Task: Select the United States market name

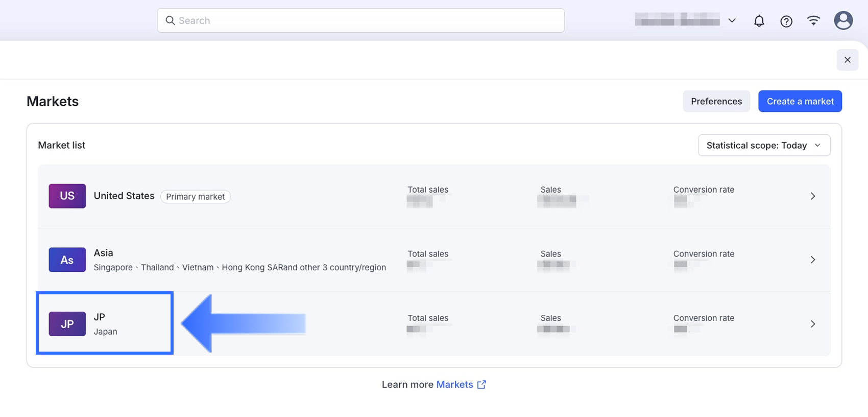Action: [124, 196]
